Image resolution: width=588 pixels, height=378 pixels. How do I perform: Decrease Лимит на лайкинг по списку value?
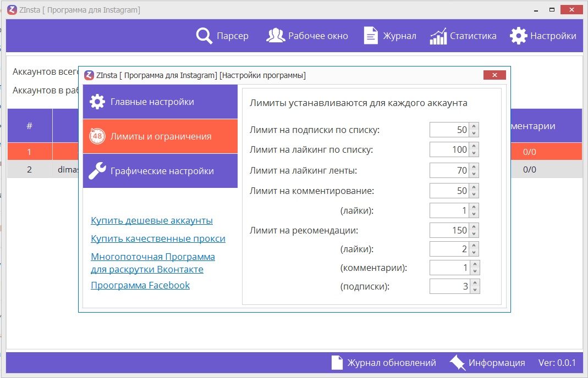475,153
